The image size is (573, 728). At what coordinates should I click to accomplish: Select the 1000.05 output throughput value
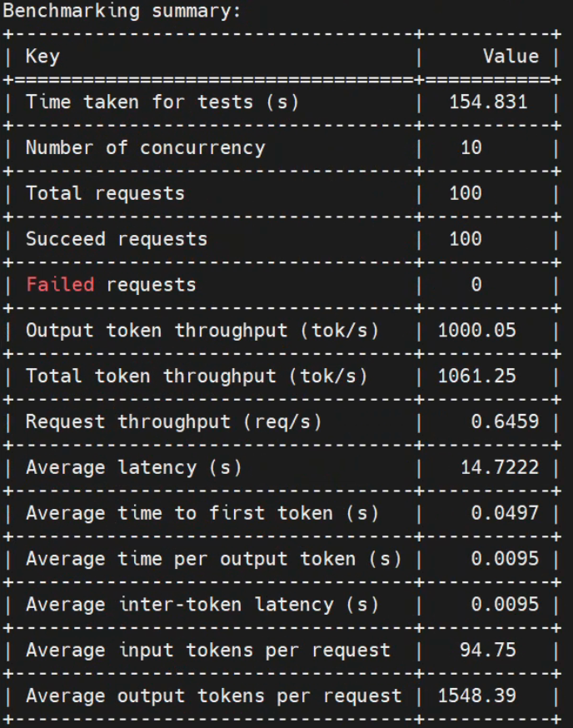pos(476,331)
